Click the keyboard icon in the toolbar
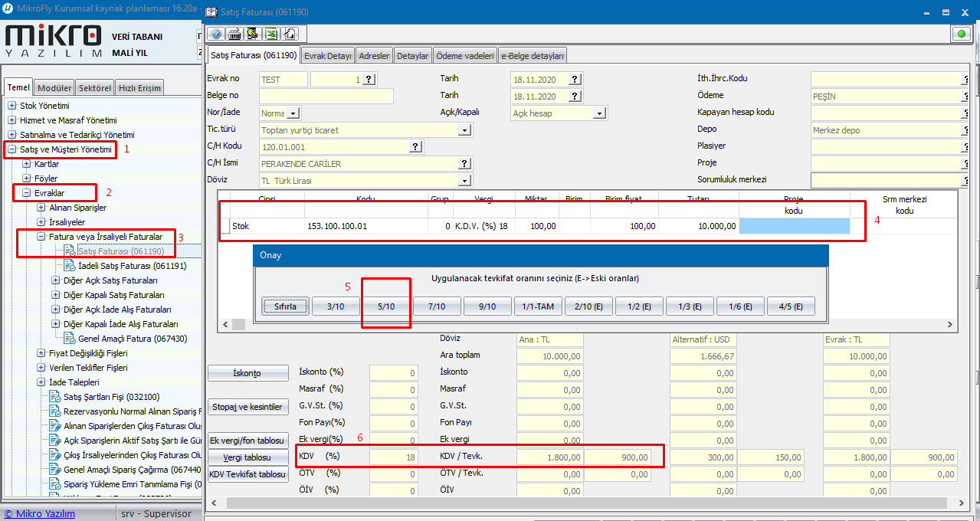 (234, 34)
